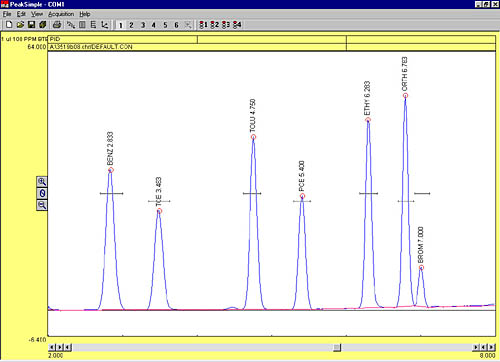Click the stoplight 1 toolbar icon

[203, 25]
